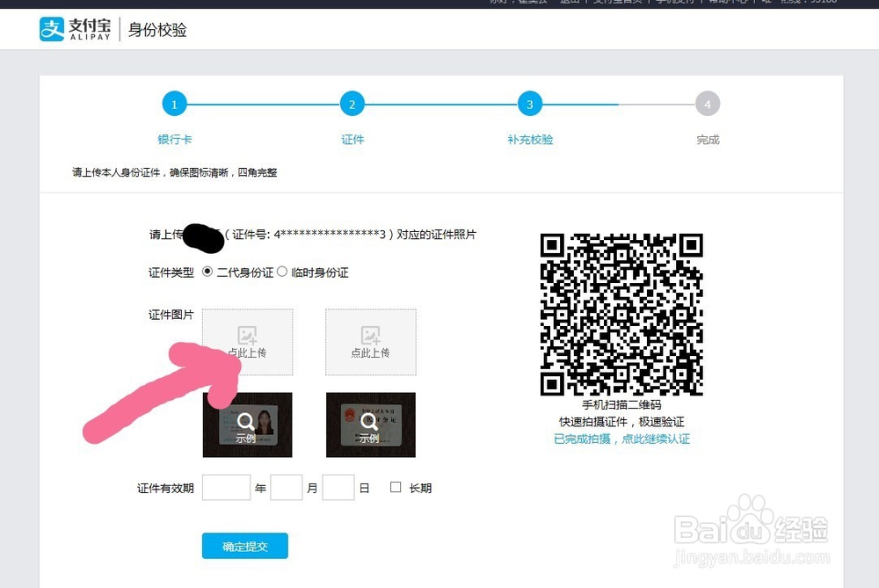Scan target: click the QR code image
The width and height of the screenshot is (879, 588).
pos(621,312)
